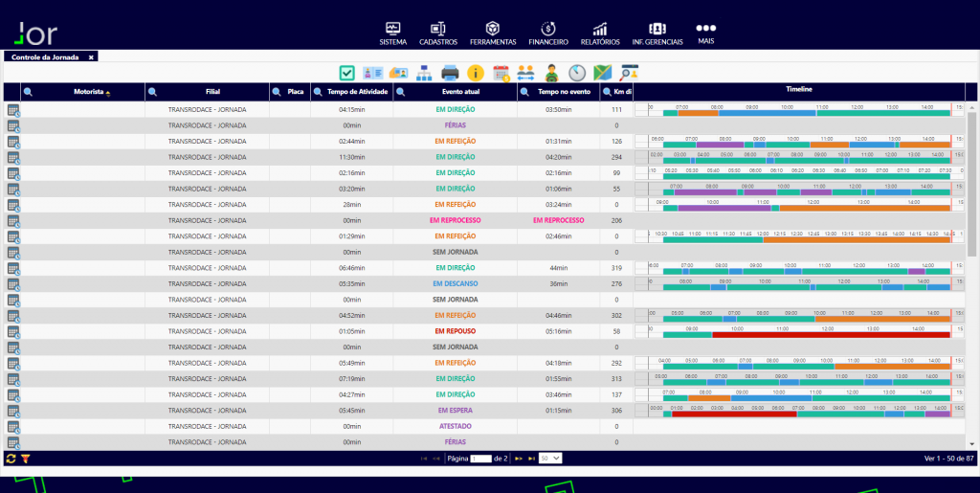Click the green checkmark toolbar icon
This screenshot has width=980, height=493.
347,73
